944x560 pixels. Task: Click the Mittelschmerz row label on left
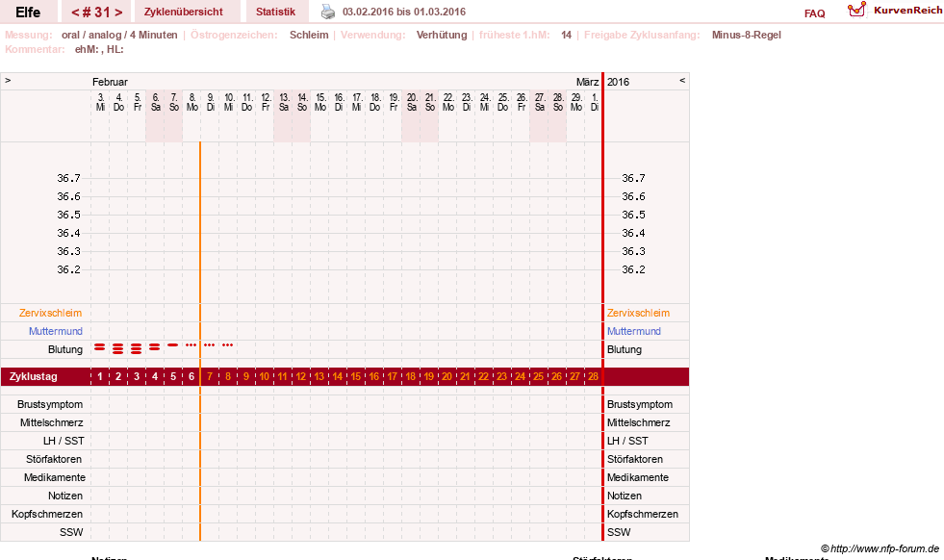coord(51,422)
